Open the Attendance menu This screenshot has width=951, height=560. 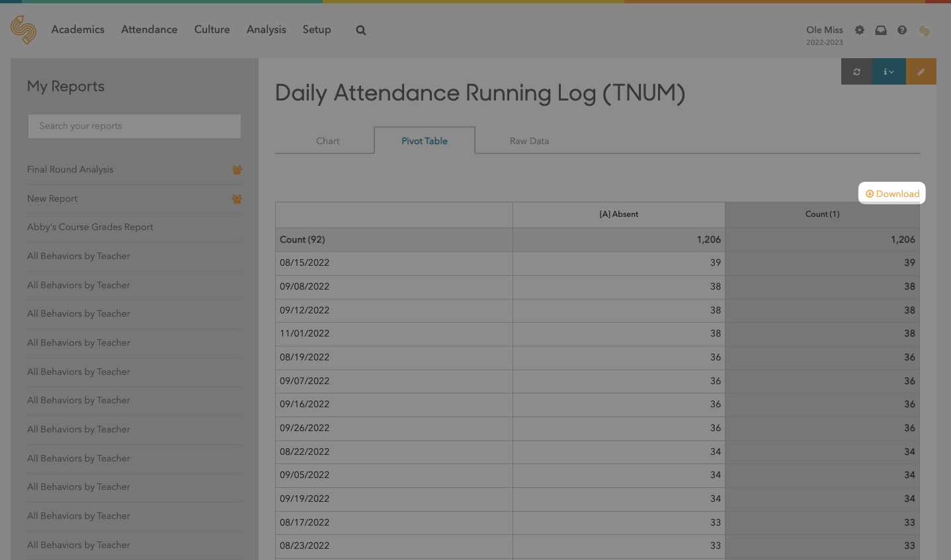(x=149, y=30)
